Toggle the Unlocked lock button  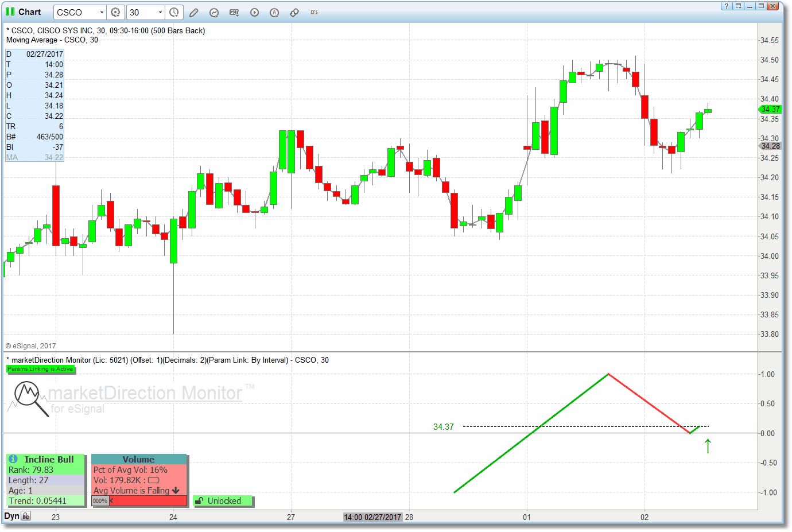(223, 501)
